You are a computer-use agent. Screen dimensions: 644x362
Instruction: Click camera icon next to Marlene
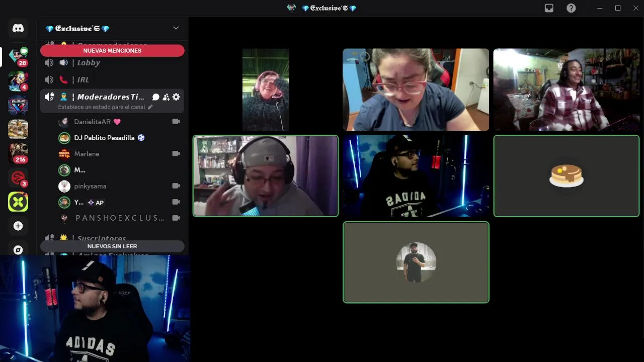(x=176, y=154)
